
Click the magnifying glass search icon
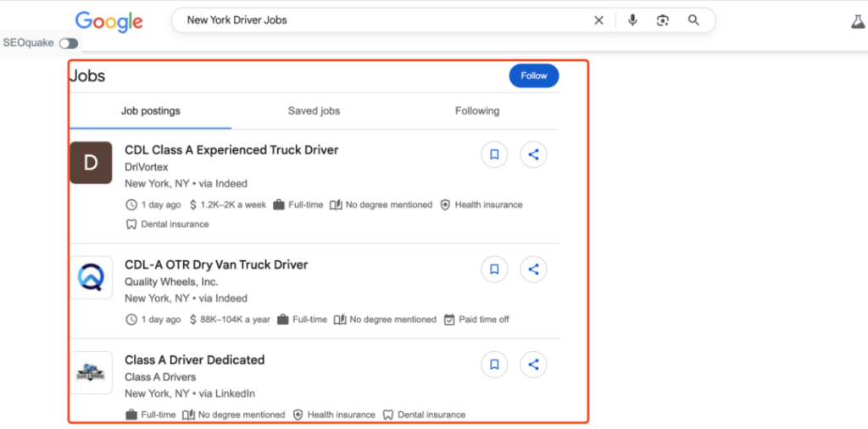coord(693,20)
